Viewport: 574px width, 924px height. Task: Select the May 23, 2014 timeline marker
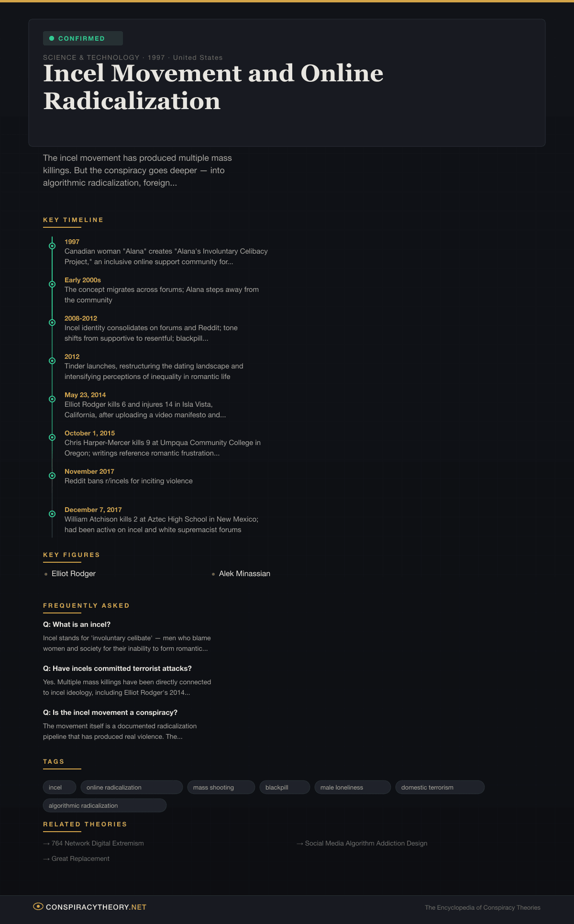point(52,399)
